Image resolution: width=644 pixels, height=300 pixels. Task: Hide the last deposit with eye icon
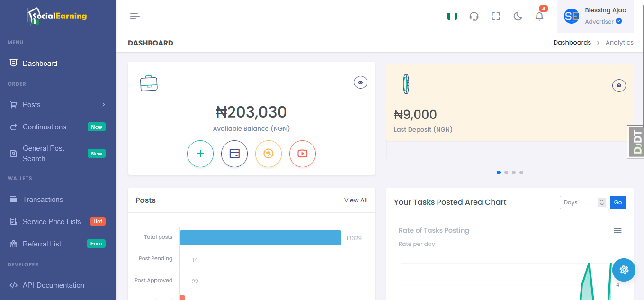tap(619, 85)
